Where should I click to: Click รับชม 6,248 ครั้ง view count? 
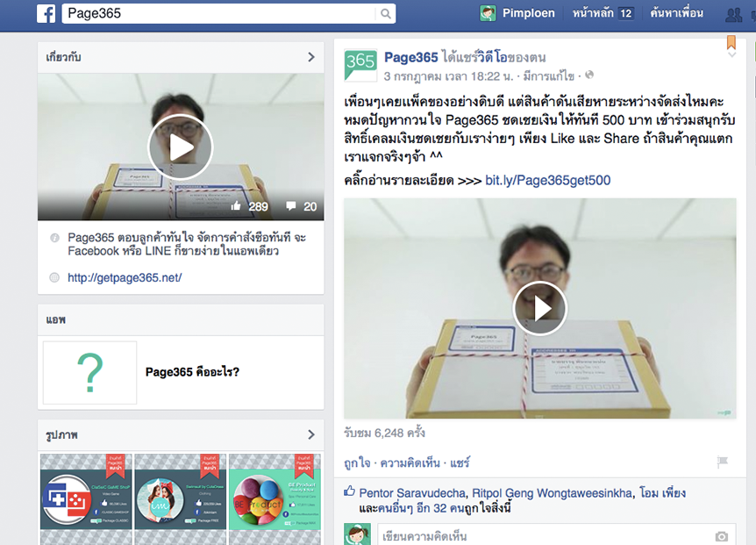tap(384, 433)
